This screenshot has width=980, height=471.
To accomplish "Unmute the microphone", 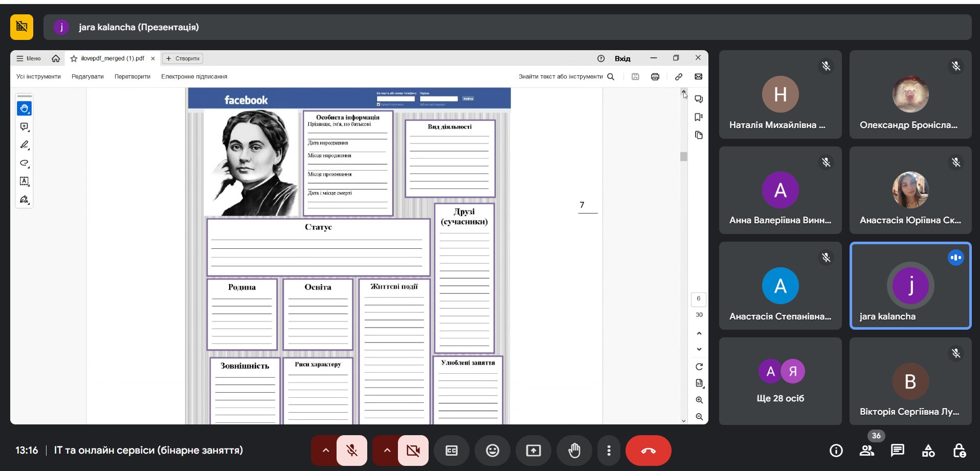I will (x=352, y=451).
